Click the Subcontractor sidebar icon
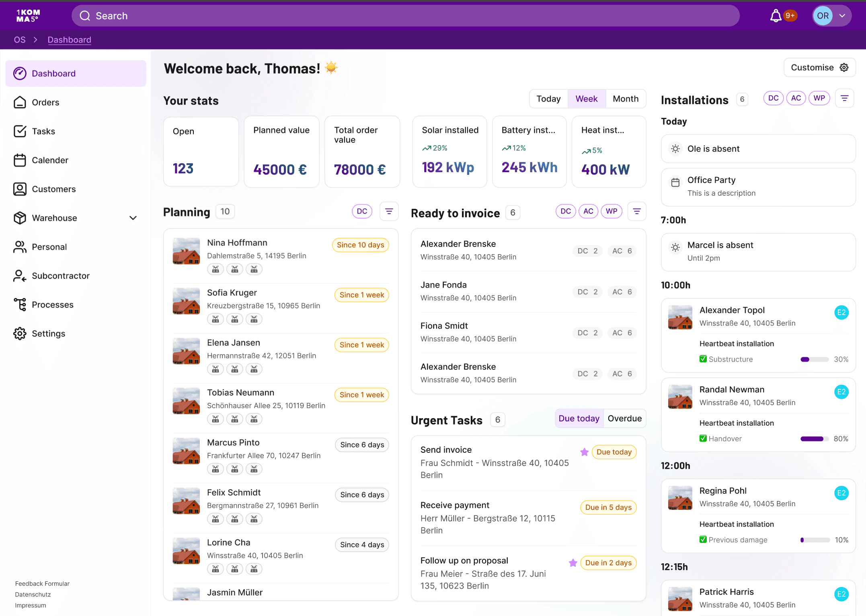Image resolution: width=866 pixels, height=616 pixels. (20, 276)
